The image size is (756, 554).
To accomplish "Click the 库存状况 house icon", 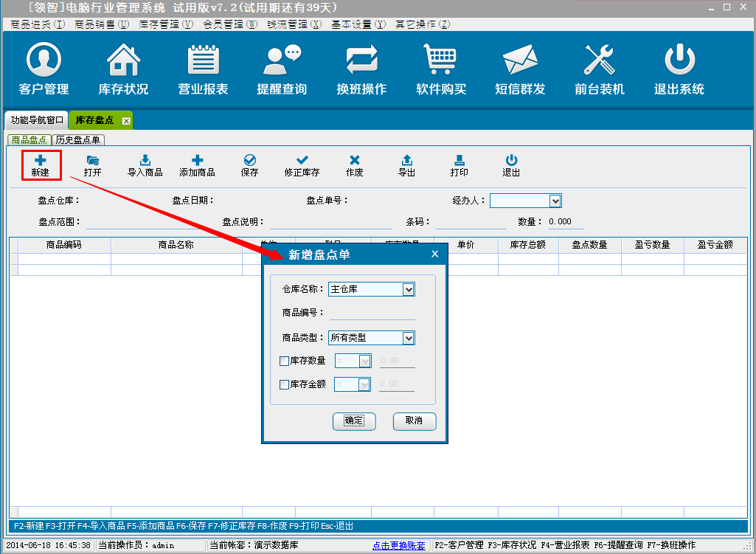I will point(123,60).
